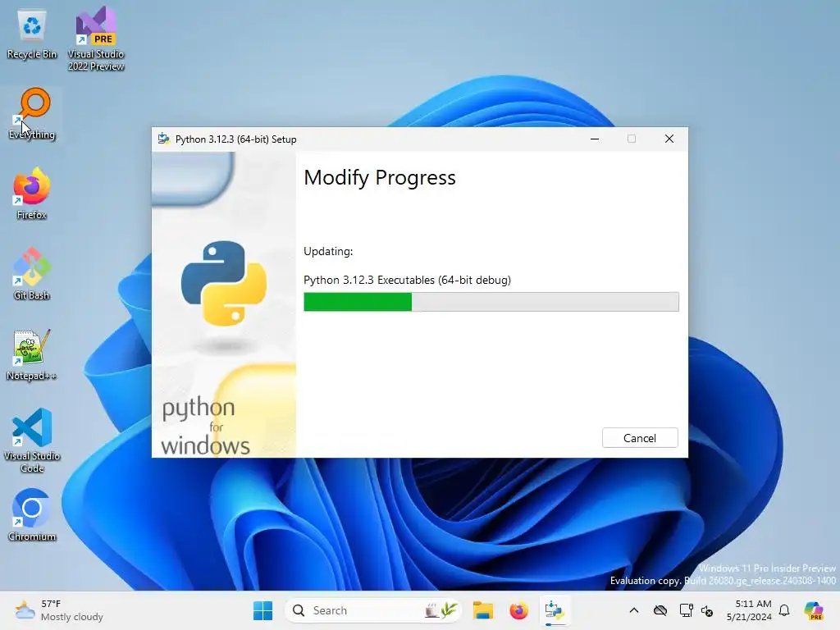Click the cloud sync tray icon
Image resolution: width=840 pixels, height=630 pixels.
(x=660, y=610)
